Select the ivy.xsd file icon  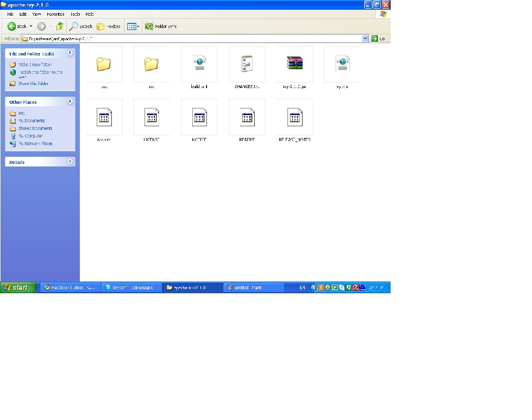[104, 117]
